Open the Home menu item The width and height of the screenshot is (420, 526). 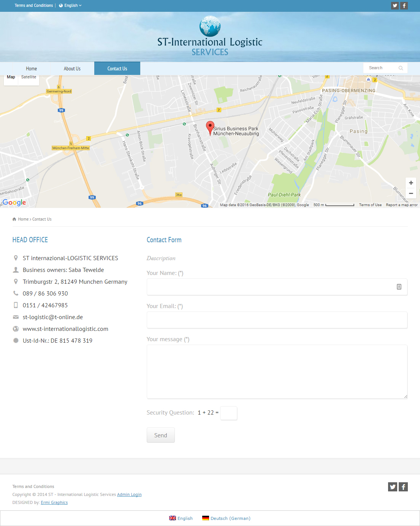click(32, 68)
